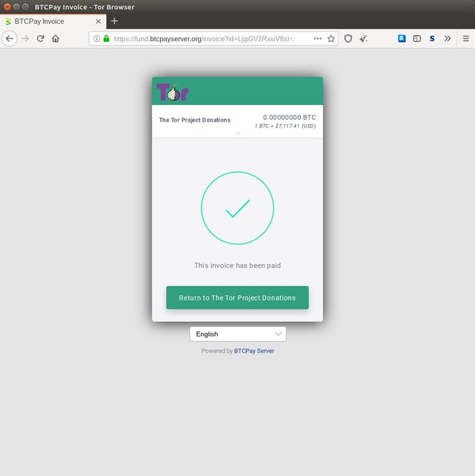Click the green padlock security icon
Image resolution: width=475 pixels, height=476 pixels.
(106, 38)
